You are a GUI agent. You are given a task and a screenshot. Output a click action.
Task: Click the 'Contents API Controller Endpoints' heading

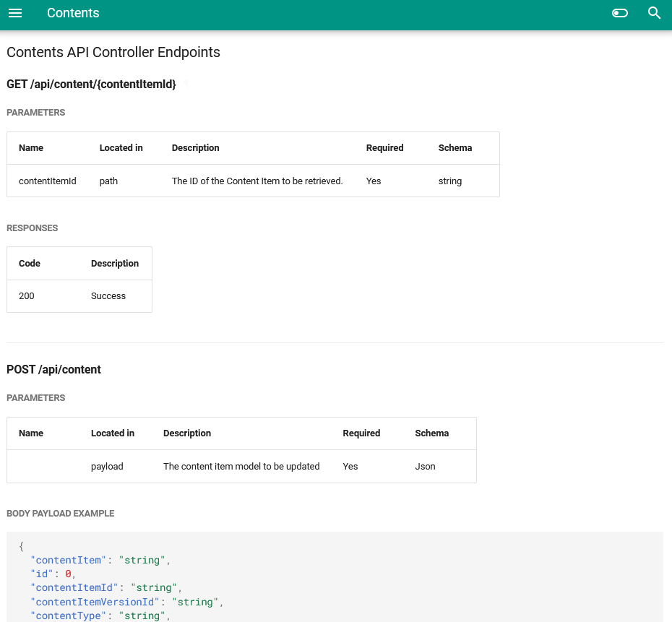click(113, 52)
